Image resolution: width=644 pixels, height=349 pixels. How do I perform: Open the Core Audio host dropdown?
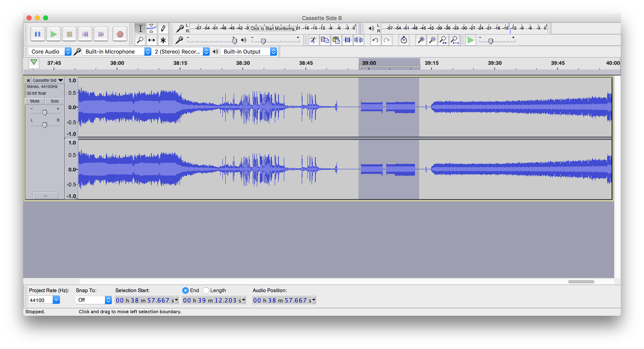pyautogui.click(x=50, y=52)
